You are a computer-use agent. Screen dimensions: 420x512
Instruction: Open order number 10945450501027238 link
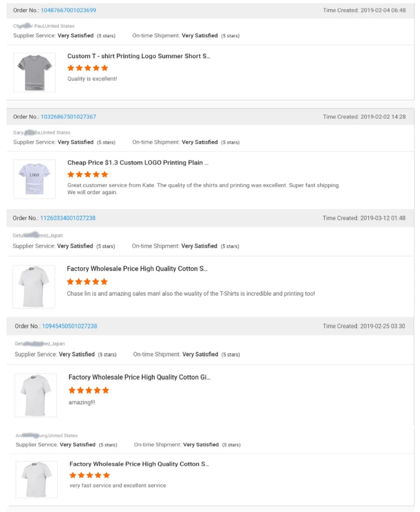(70, 326)
